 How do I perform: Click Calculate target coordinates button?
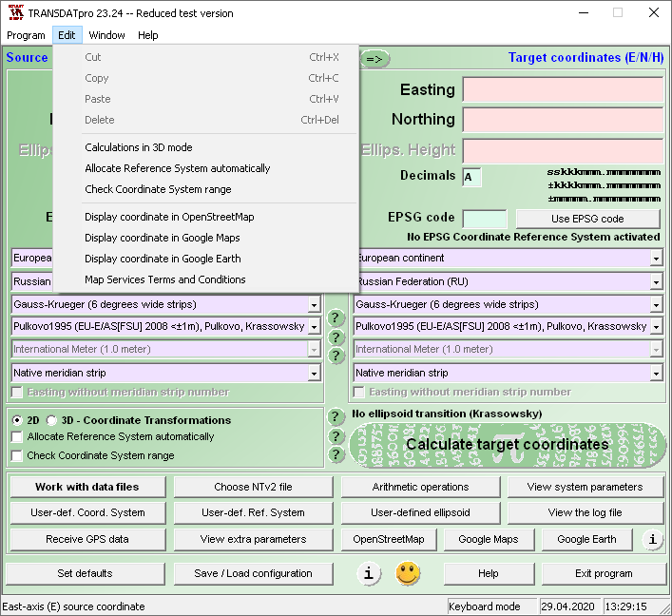click(x=508, y=445)
